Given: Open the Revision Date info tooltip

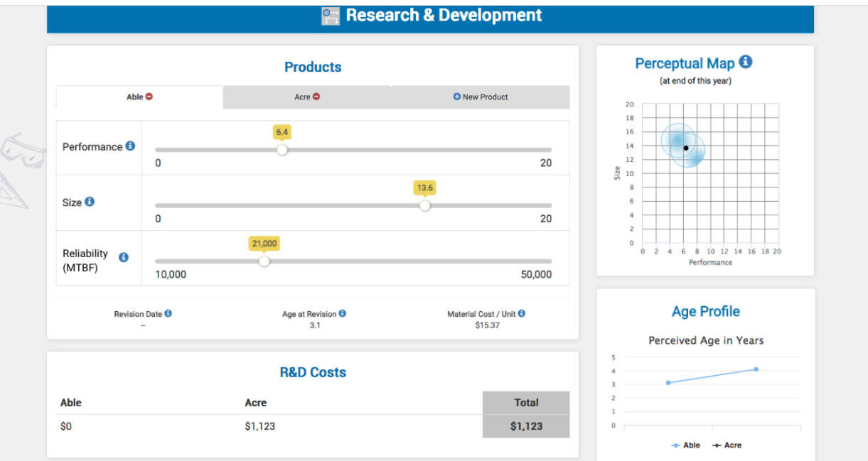Looking at the screenshot, I should click(x=170, y=313).
